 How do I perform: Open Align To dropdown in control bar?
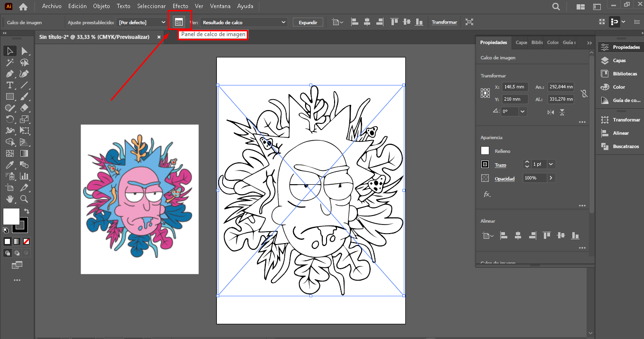pyautogui.click(x=337, y=22)
